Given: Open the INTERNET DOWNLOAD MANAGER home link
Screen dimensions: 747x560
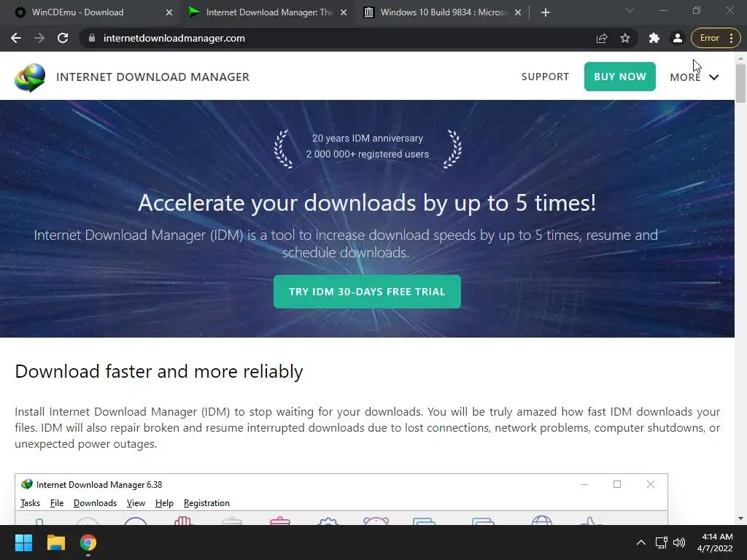Looking at the screenshot, I should coord(153,77).
